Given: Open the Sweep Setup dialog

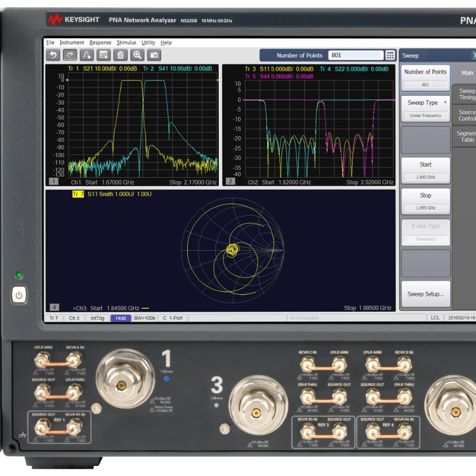Looking at the screenshot, I should [x=425, y=294].
